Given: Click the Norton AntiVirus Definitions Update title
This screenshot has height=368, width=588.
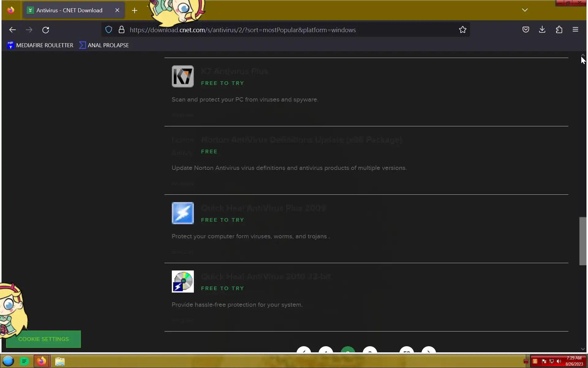Looking at the screenshot, I should click(301, 140).
